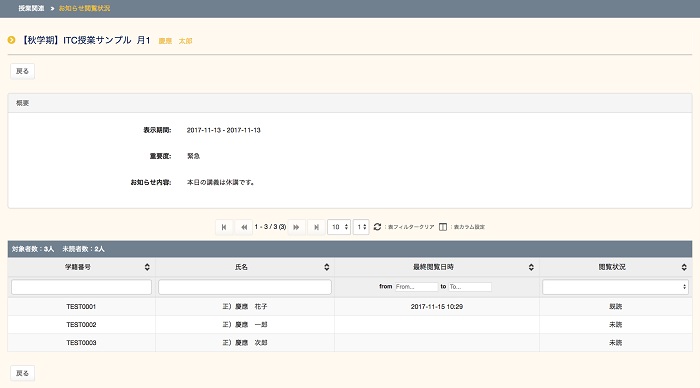
Task: Click the orange arrow icon beside course title
Action: point(12,40)
